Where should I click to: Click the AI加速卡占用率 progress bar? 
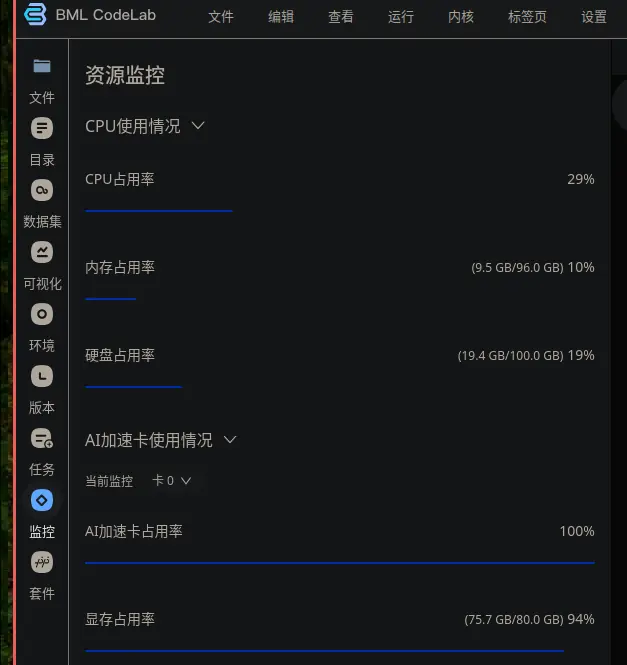pos(340,563)
